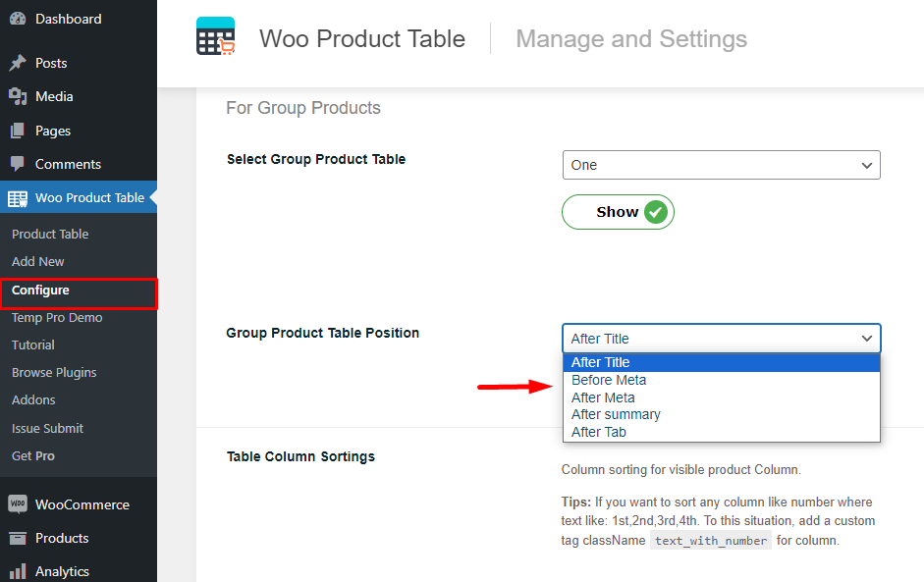Choose After Title option in dropdown

[x=722, y=362]
